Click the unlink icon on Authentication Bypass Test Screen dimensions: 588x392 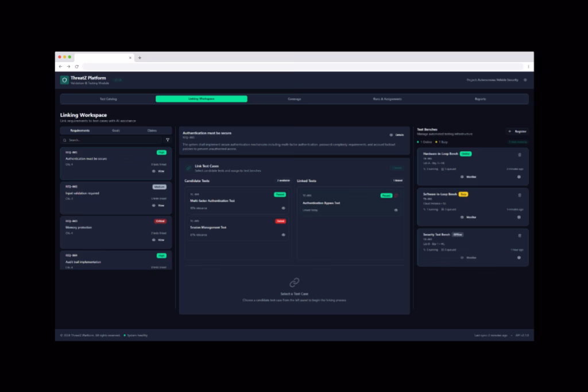pyautogui.click(x=396, y=195)
